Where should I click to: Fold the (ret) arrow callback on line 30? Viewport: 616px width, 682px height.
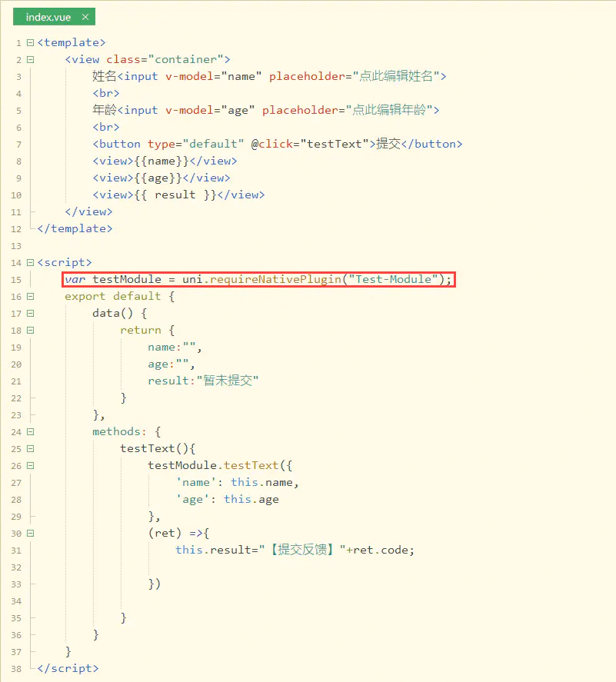pos(30,533)
